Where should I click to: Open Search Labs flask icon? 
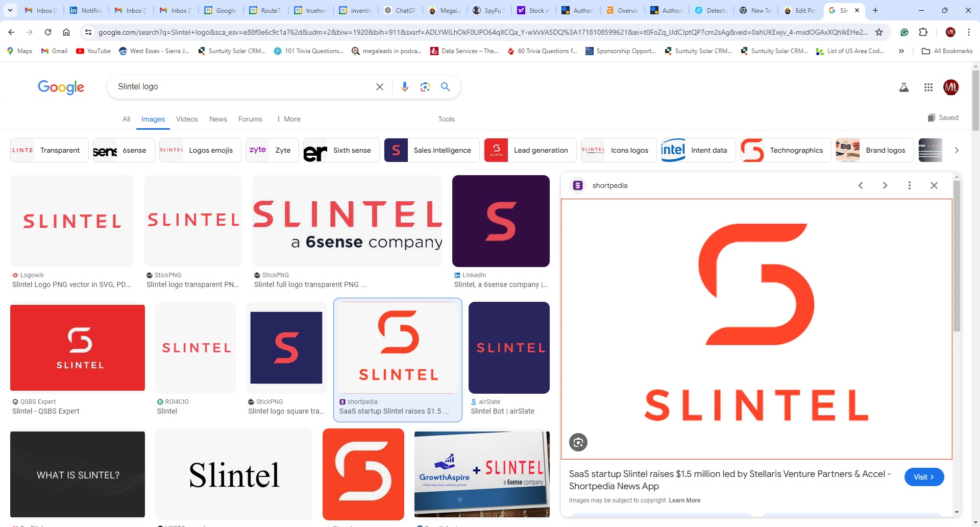903,87
